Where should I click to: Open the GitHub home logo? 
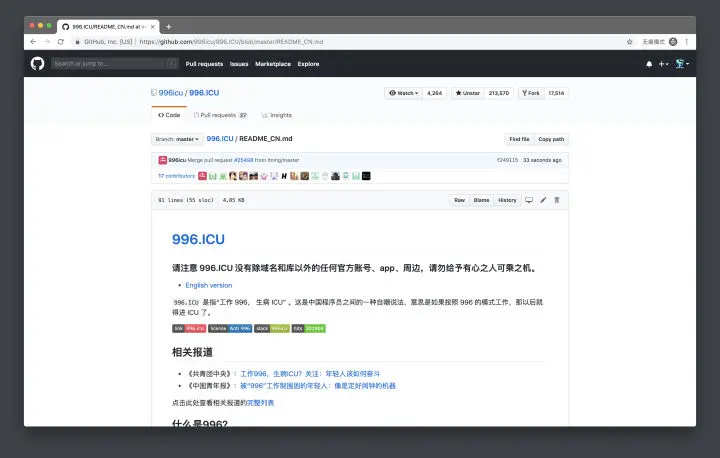(38, 63)
